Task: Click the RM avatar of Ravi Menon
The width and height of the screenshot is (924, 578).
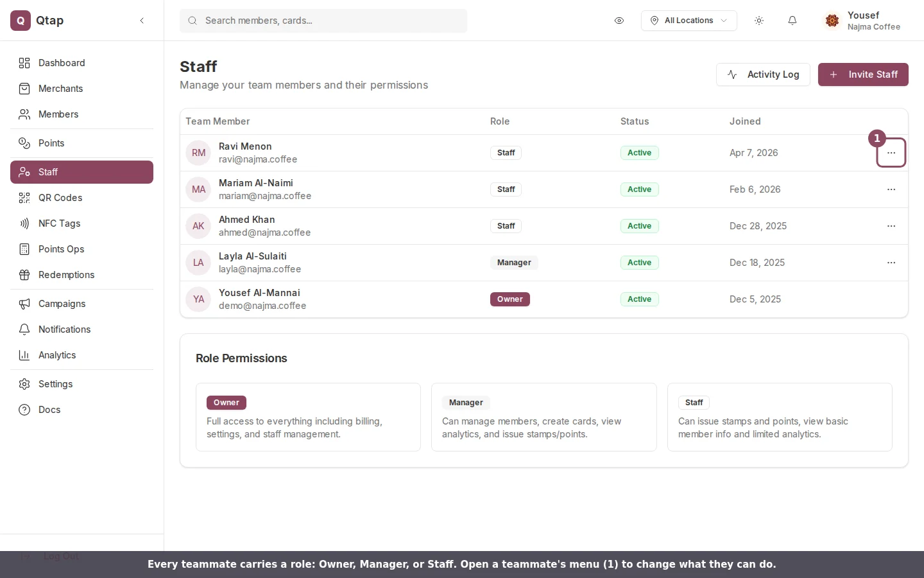Action: point(198,153)
